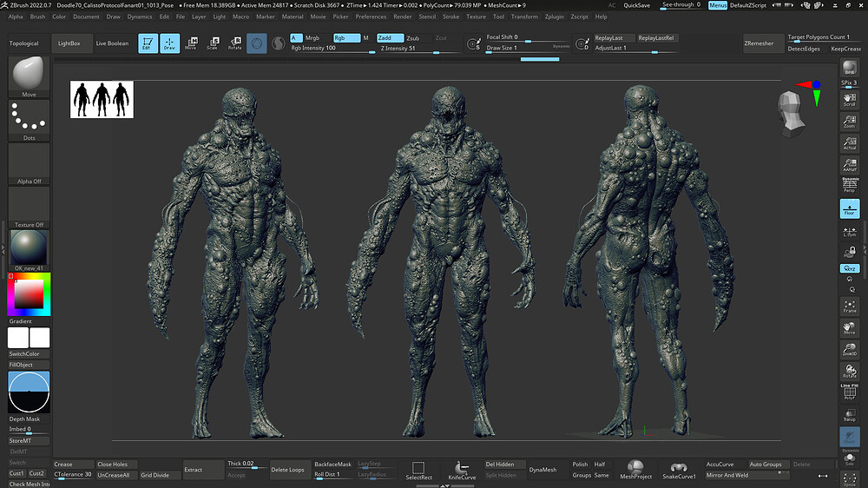Toggle Transp transparency mode

click(849, 415)
